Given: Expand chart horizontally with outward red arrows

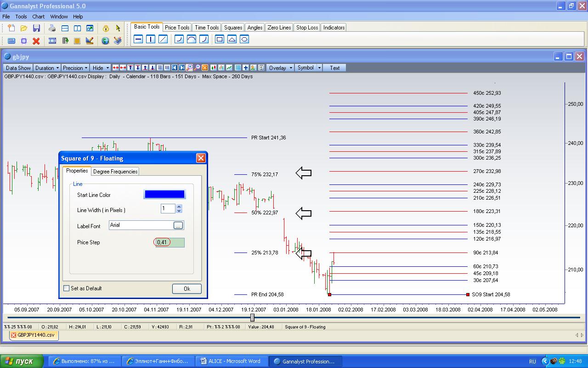Looking at the screenshot, I should [x=123, y=68].
